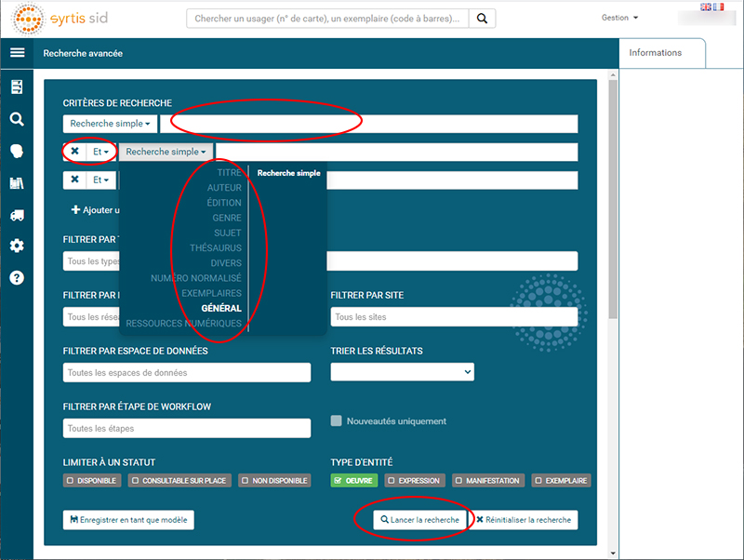Focus the first search criteria text field
Viewport: 744px width, 560px height.
coord(369,124)
